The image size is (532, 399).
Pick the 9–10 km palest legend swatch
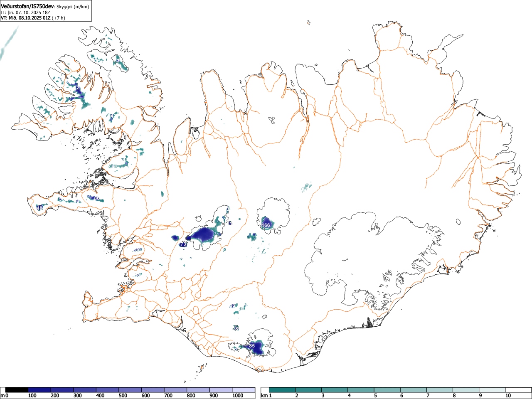492,390
